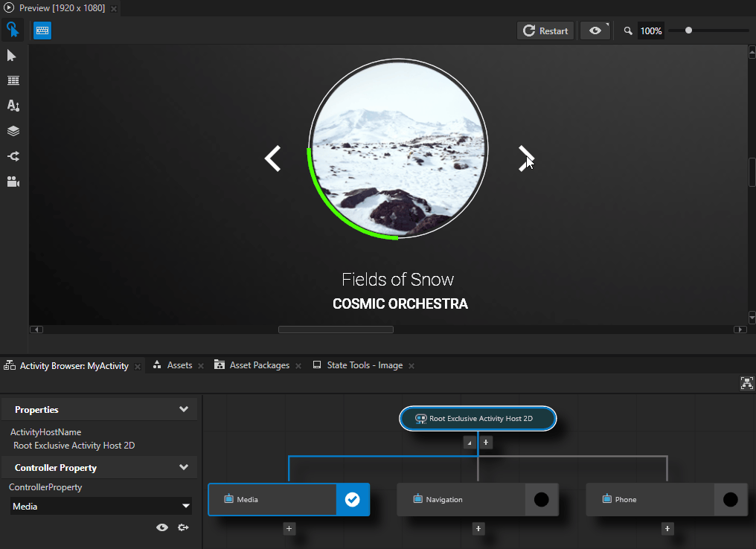Toggle the Navigation activity state circle
The image size is (756, 549).
[542, 499]
